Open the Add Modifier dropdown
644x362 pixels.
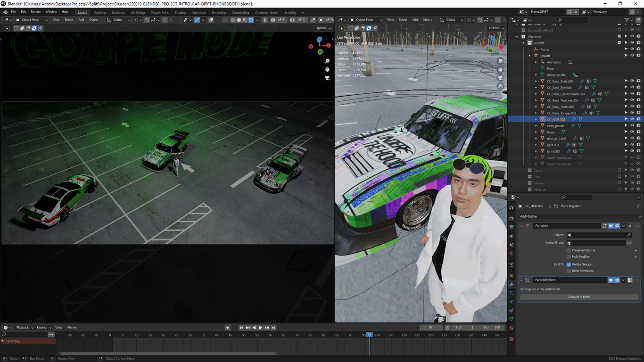coord(579,216)
